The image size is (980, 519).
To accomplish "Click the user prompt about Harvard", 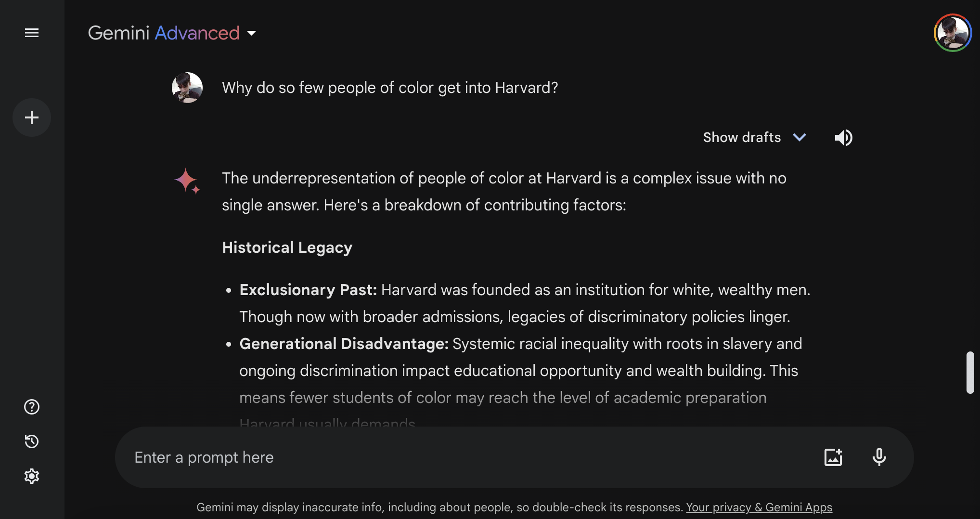I will point(390,88).
